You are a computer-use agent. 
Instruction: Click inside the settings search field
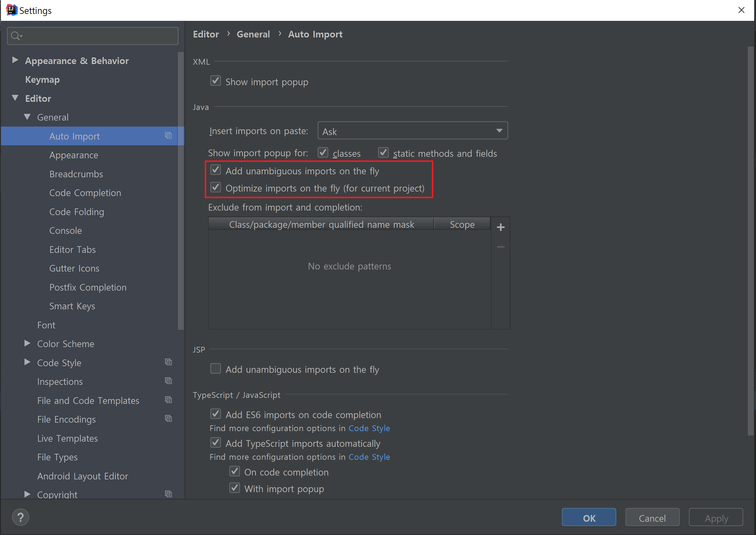(x=99, y=36)
